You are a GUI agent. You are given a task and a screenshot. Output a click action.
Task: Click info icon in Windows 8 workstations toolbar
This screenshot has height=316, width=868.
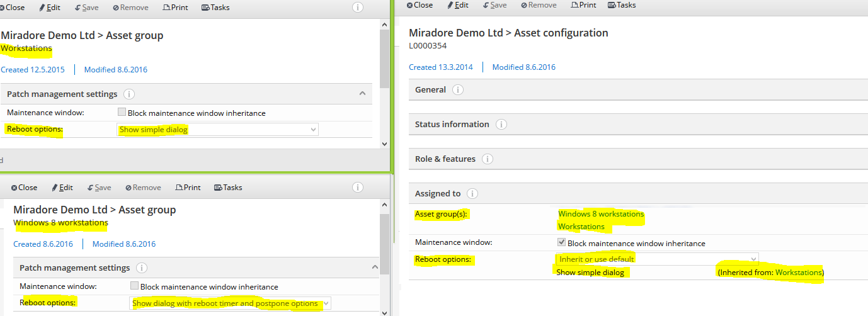tap(358, 188)
